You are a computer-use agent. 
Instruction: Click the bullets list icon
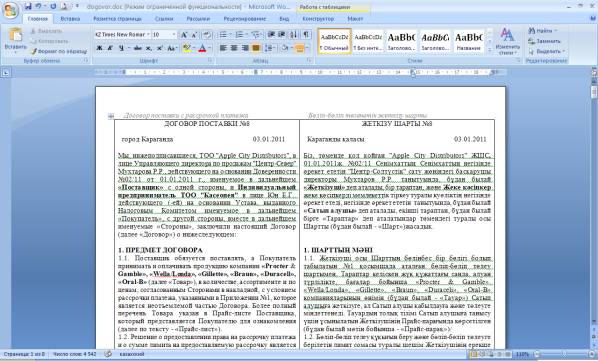point(223,35)
